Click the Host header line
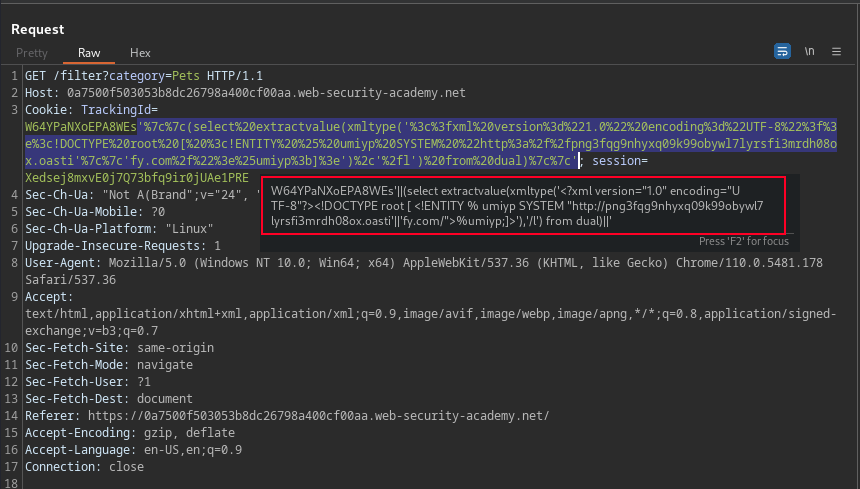Viewport: 860px width, 489px height. (245, 93)
